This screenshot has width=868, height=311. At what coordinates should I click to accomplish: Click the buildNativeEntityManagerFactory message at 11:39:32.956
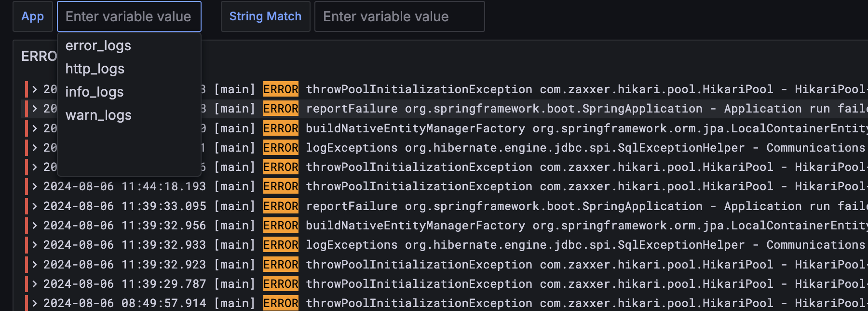[587, 226]
